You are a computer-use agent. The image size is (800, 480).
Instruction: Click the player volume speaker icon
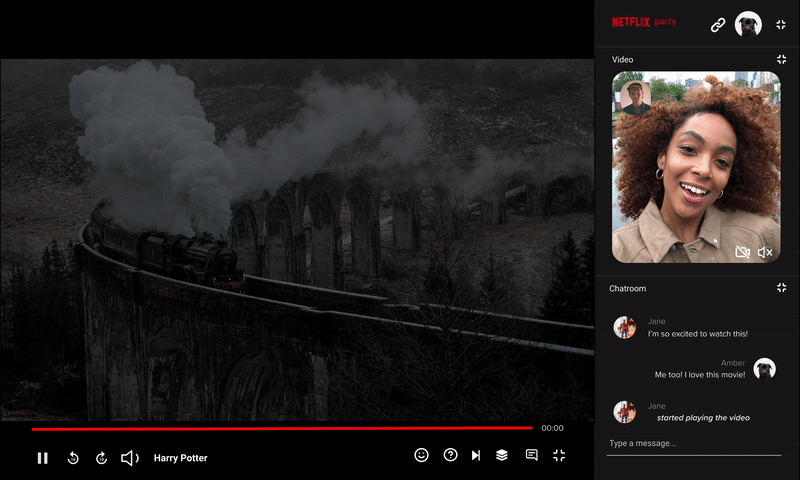[x=130, y=458]
